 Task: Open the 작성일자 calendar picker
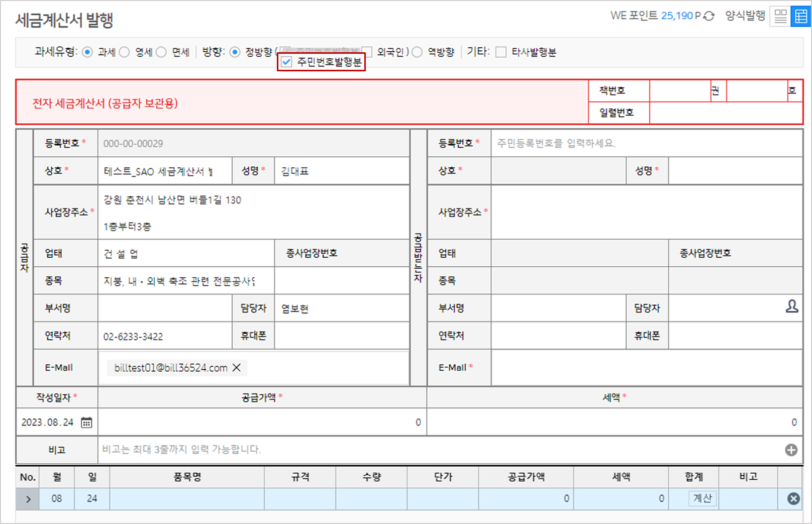86,423
